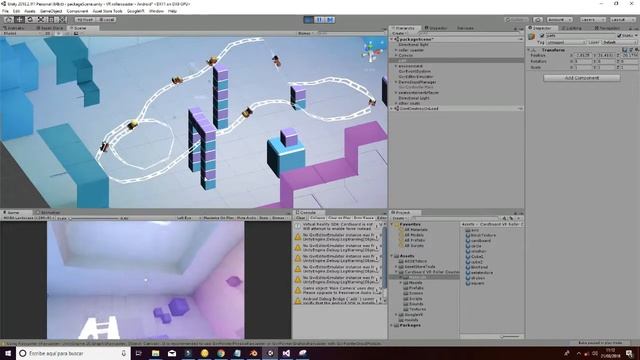Collapse the Transform component foldout
The height and width of the screenshot is (360, 640).
point(530,49)
